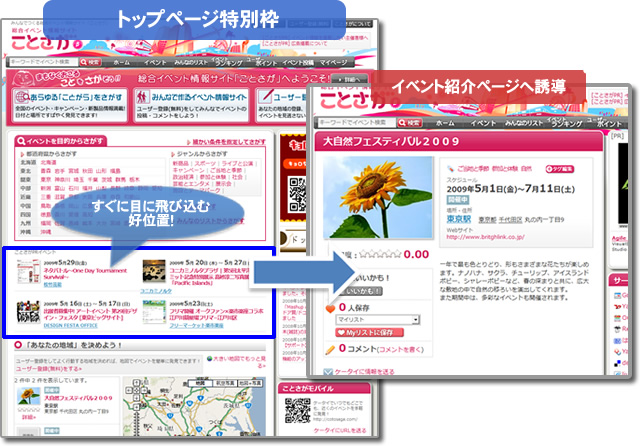This screenshot has height=446, width=640.
Task: Open みんなのリスト in the event page navigation
Action: point(524,123)
